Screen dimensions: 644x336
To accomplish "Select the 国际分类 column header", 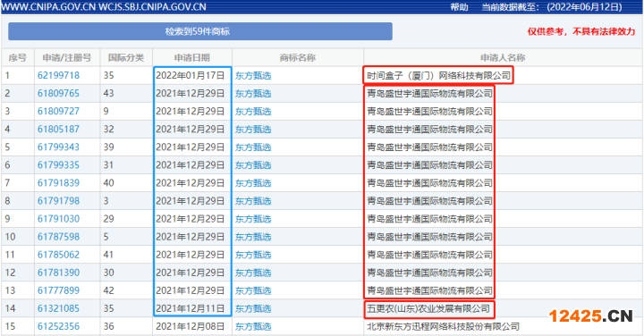I will pos(126,58).
